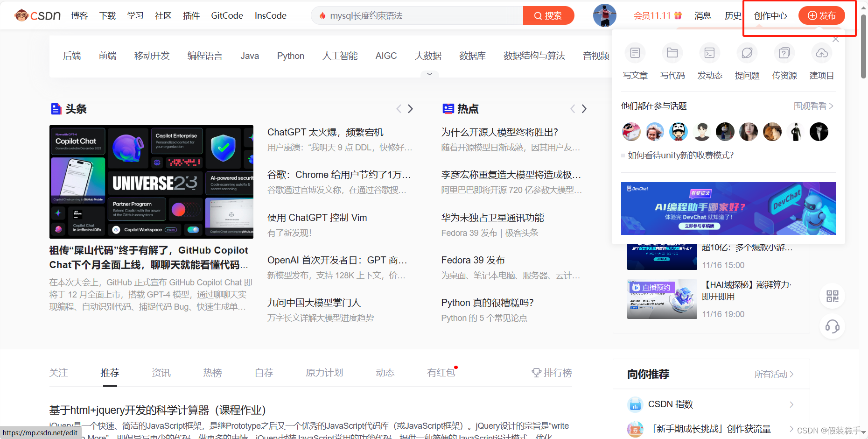Viewport: 868px width, 439px height.
Task: Open the 学习 menu item
Action: click(135, 15)
